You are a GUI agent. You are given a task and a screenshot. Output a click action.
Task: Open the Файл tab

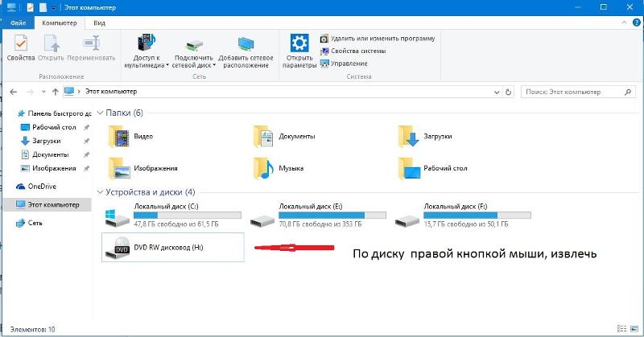pos(18,23)
